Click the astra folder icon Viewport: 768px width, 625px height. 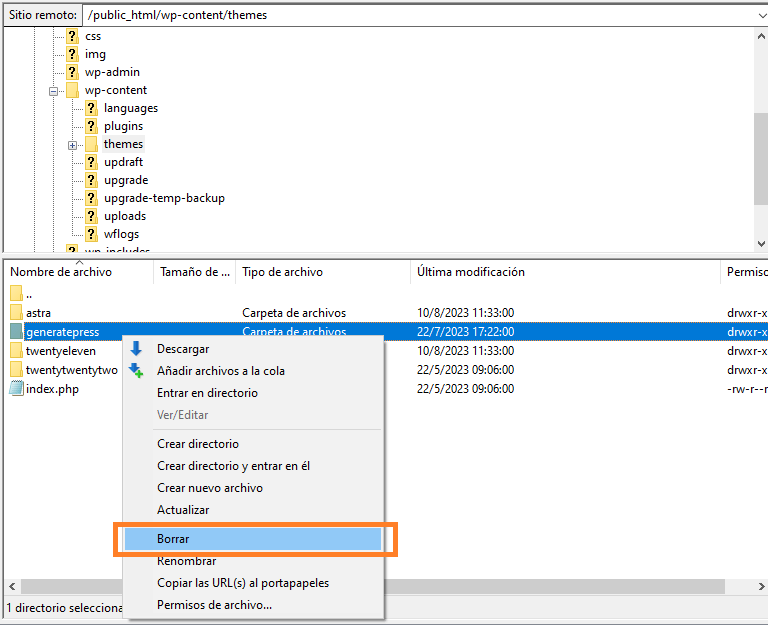click(x=16, y=313)
